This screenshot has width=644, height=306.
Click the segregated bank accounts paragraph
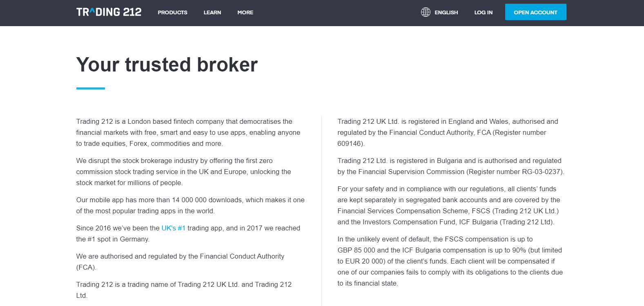(448, 205)
